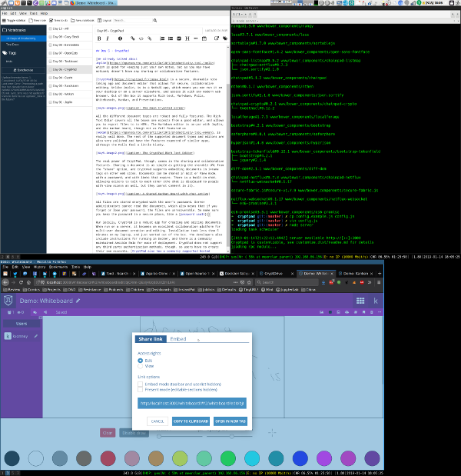This screenshot has width=461, height=476.
Task: Click the Italic icon in Joplin editor
Action: coord(109,37)
